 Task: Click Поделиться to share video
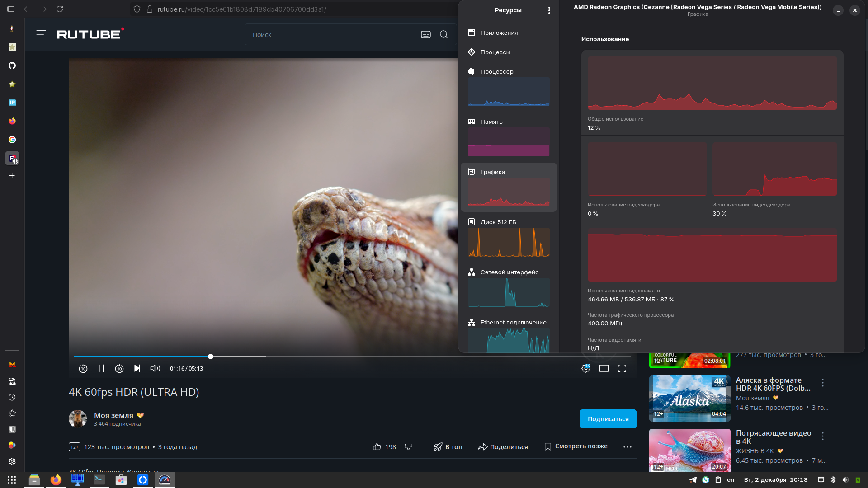pos(503,447)
